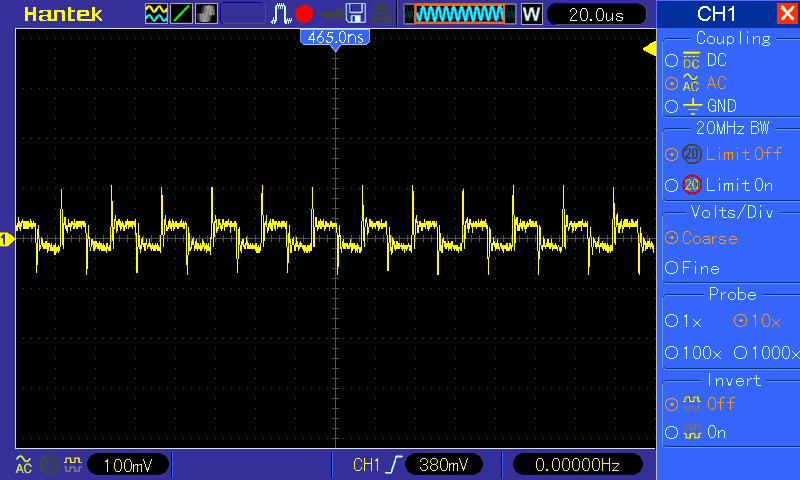Close the CH1 menu panel
This screenshot has width=800, height=480.
[787, 13]
